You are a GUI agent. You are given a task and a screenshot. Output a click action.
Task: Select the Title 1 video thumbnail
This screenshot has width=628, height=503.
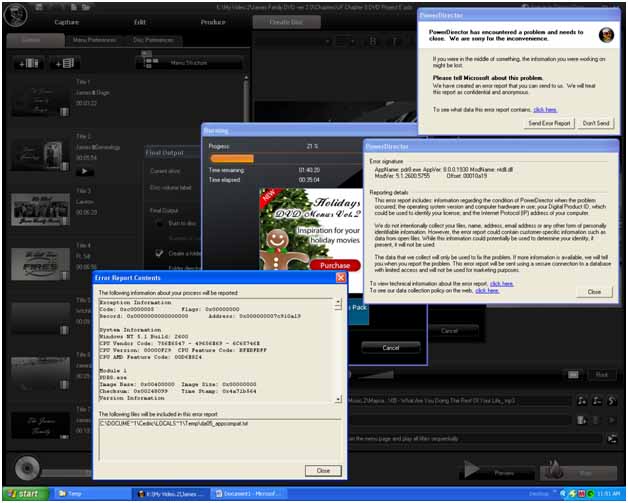click(40, 100)
